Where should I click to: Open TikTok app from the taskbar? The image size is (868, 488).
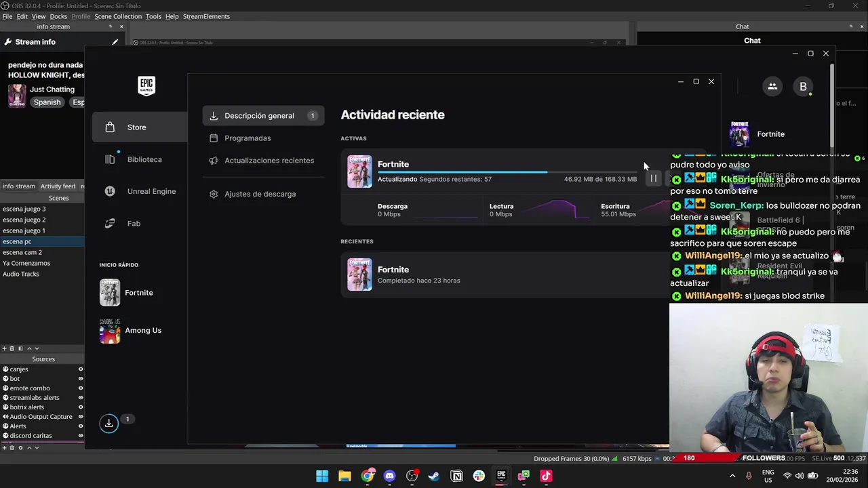coord(546,476)
